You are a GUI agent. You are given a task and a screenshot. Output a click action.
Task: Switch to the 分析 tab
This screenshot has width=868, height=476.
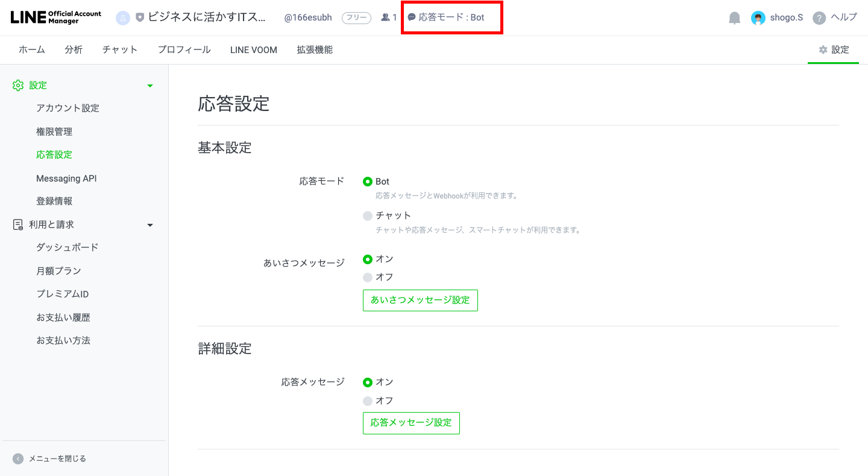pos(74,49)
